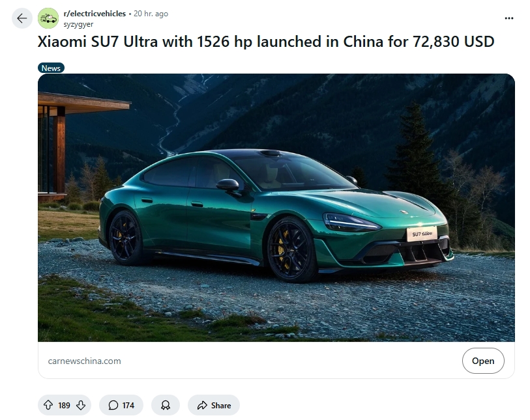The height and width of the screenshot is (420, 530).
Task: Open the three-dot post options menu
Action: coord(509,18)
